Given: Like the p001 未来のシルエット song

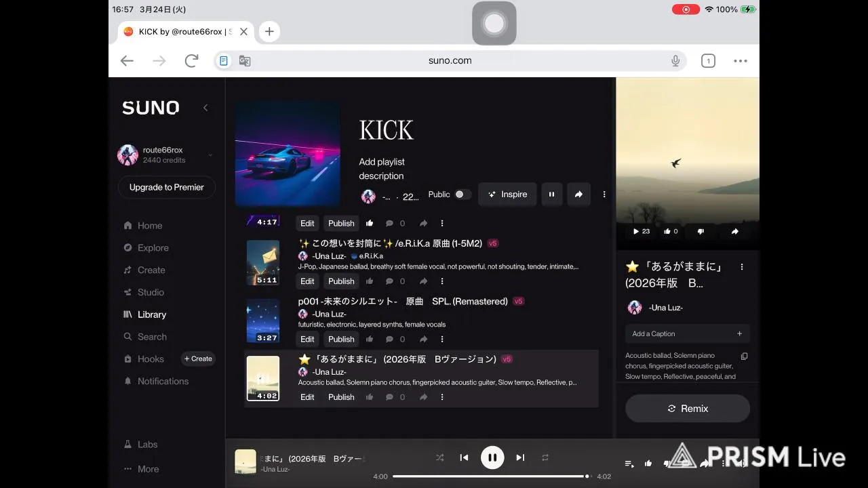Looking at the screenshot, I should [370, 339].
